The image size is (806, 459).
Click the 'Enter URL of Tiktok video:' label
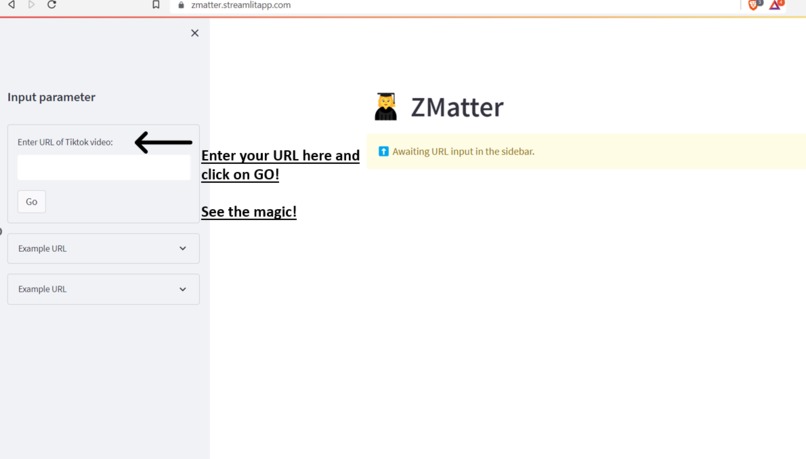(x=65, y=142)
